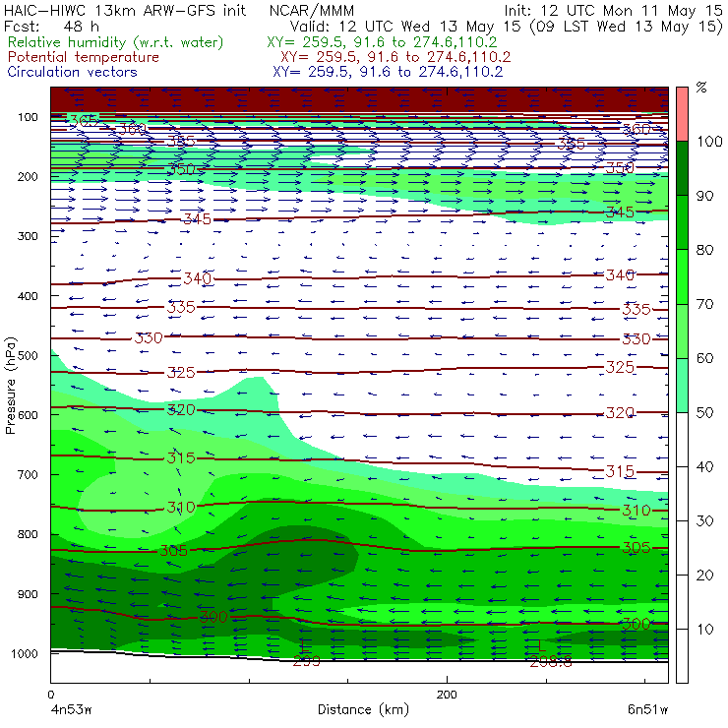Click pressure axis label '600'
Viewport: 728px width, 728px height.
point(28,415)
